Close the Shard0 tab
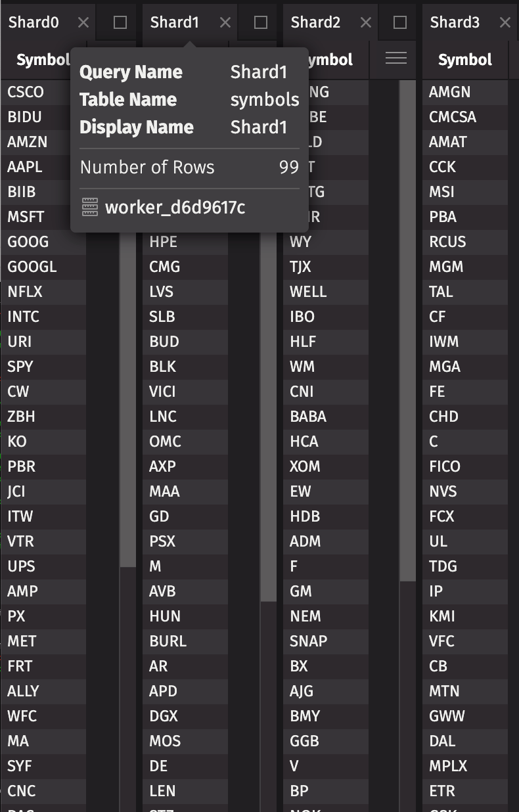 pos(83,22)
